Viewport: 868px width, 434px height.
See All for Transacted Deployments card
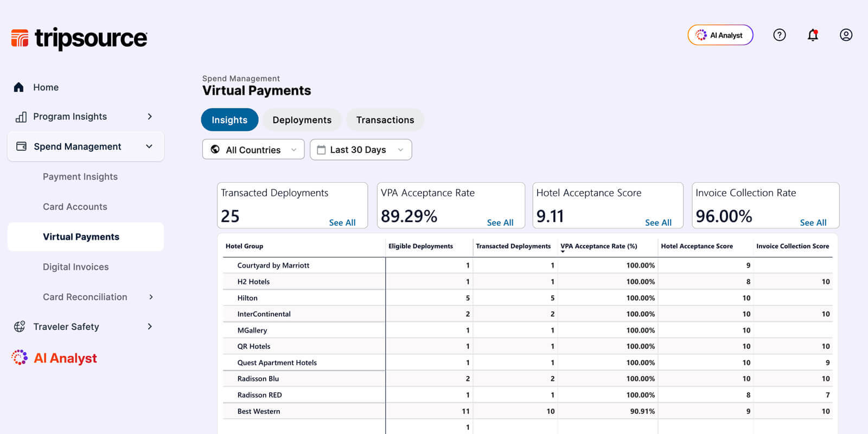(342, 222)
